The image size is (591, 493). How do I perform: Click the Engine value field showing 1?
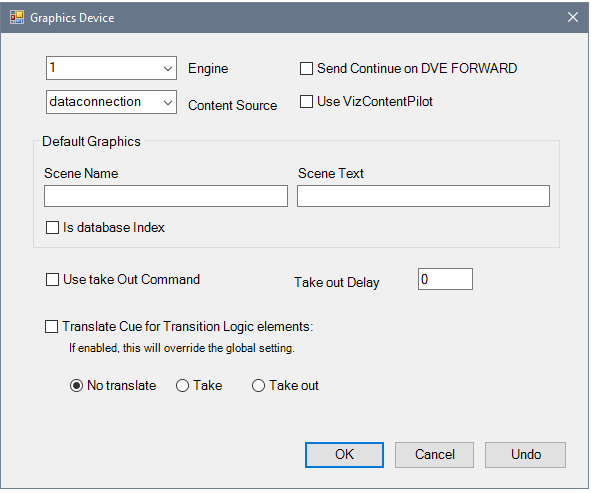tap(104, 68)
